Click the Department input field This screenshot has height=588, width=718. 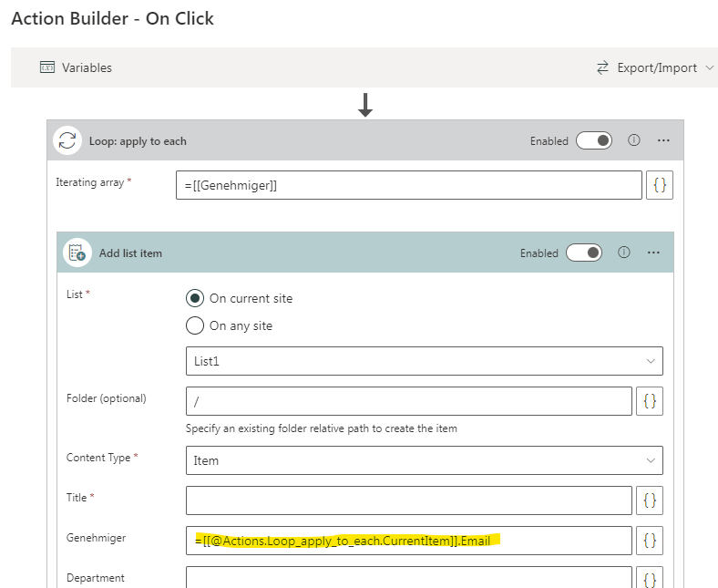[408, 578]
